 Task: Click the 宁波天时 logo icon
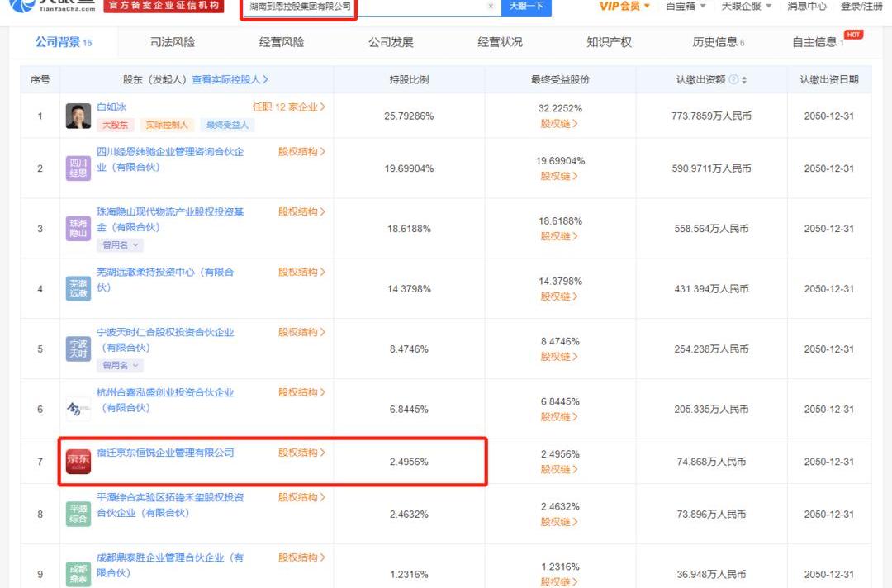(x=78, y=349)
